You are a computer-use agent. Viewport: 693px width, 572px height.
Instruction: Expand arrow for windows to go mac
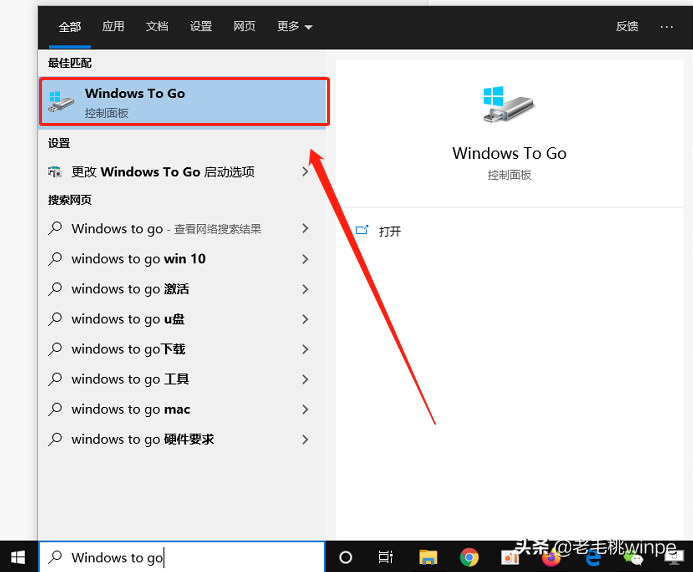(x=305, y=409)
